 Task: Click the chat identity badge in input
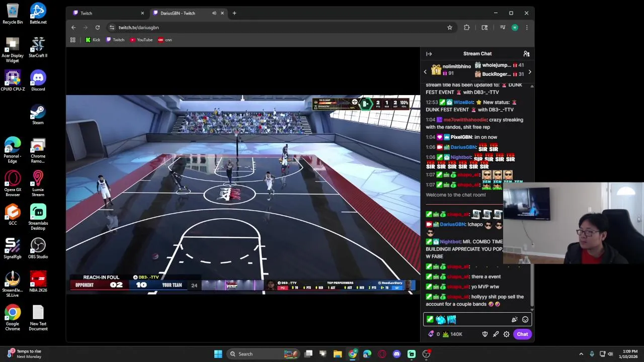[430, 319]
